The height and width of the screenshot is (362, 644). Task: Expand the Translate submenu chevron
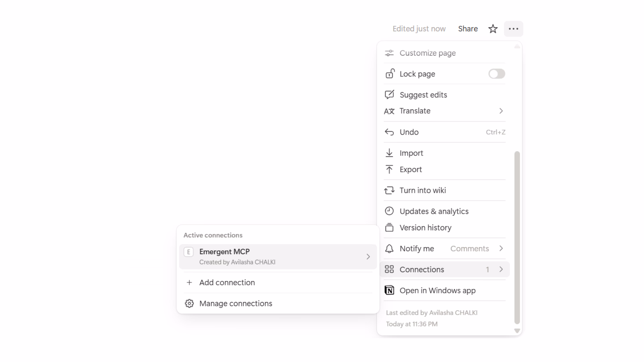[501, 111]
